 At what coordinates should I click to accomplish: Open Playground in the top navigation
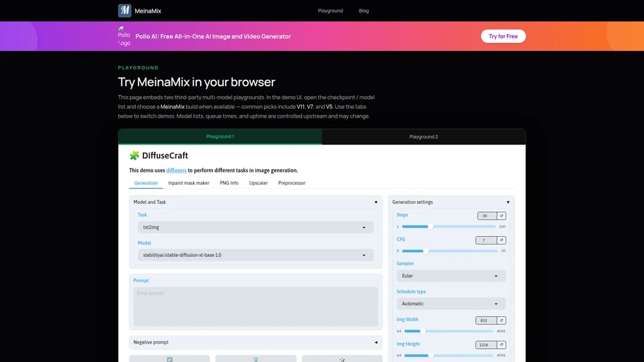click(330, 11)
